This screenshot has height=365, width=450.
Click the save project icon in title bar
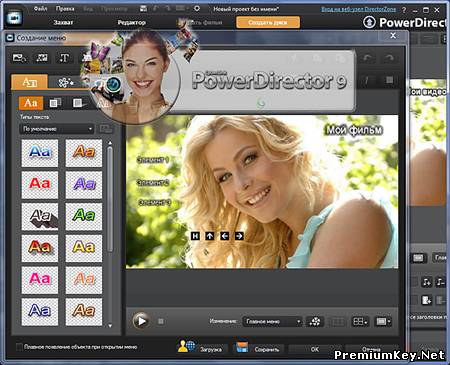(x=143, y=9)
